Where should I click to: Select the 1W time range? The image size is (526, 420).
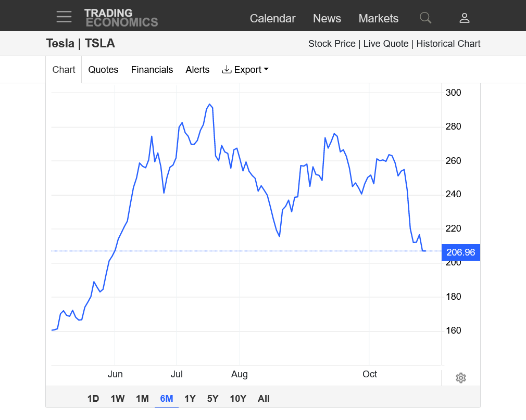click(x=117, y=399)
